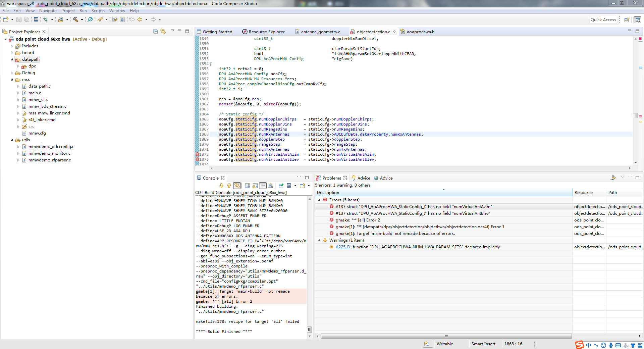Open the #225-D warning link
This screenshot has width=644, height=349.
[342, 247]
